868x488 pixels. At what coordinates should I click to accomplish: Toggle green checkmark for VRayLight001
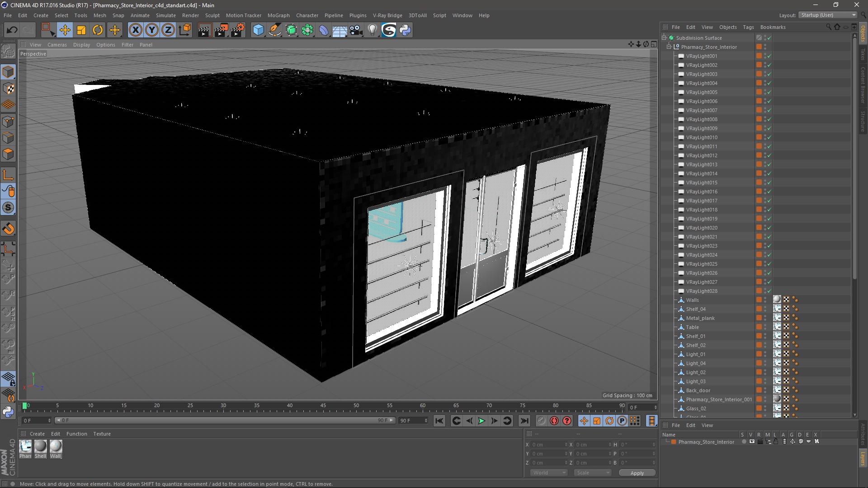tap(769, 56)
